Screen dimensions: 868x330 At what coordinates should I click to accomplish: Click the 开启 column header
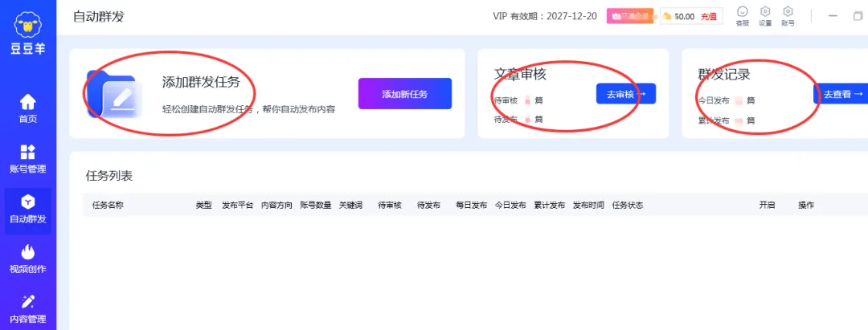(x=767, y=205)
